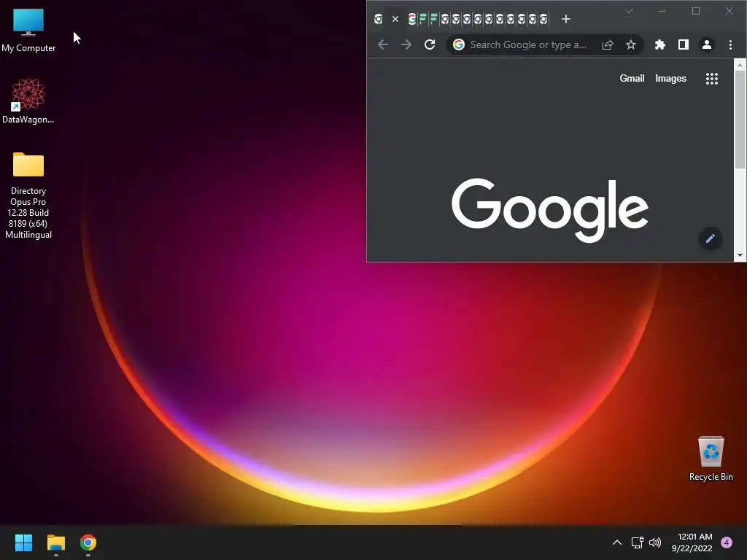Open Chrome tab search chevron
Screen dimensions: 747x560
click(x=629, y=11)
